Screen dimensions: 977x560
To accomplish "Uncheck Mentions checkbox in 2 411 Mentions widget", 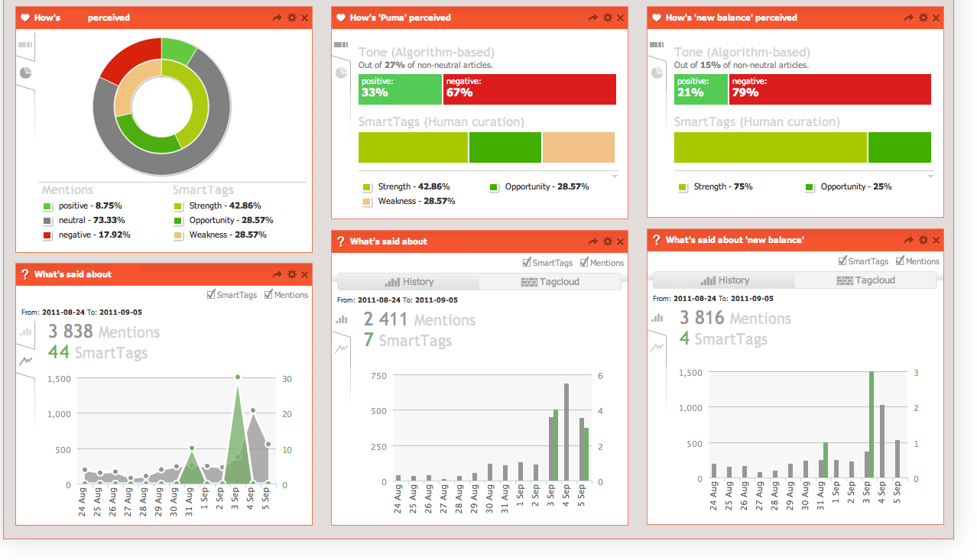I will (584, 262).
